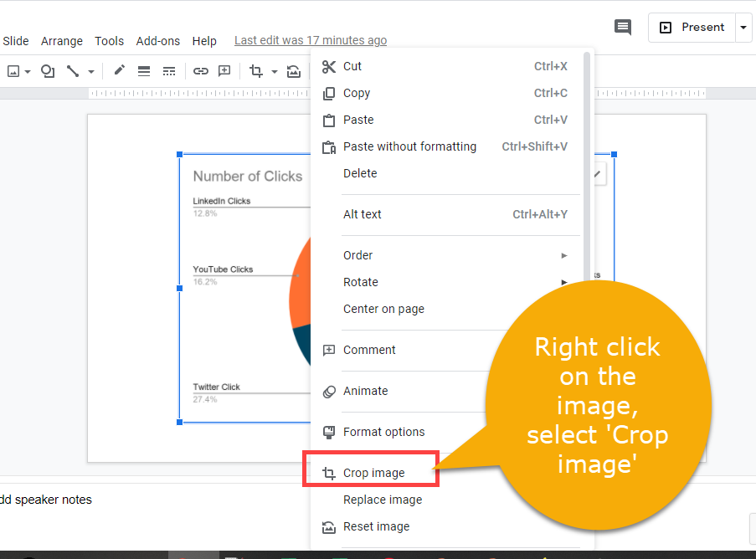The width and height of the screenshot is (756, 559).
Task: Click the Twitter Click label
Action: pos(217,387)
